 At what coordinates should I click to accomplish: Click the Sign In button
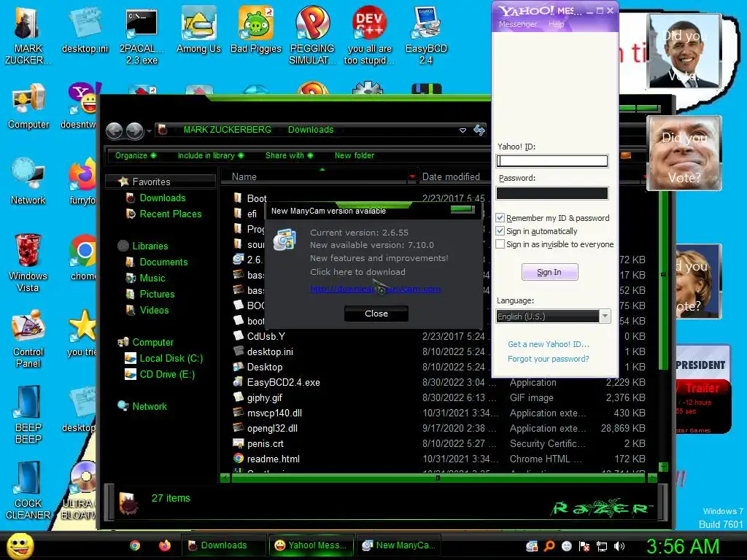[x=550, y=272]
